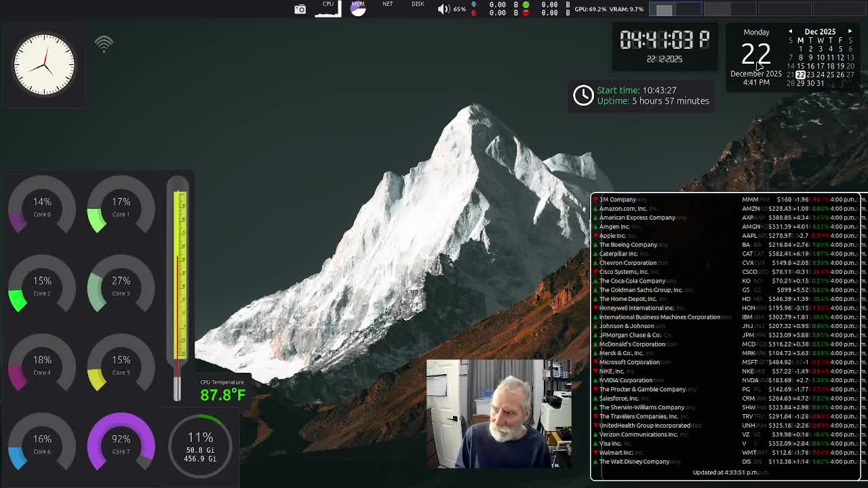The width and height of the screenshot is (868, 488).
Task: Click the red download arrow network indicator
Action: tap(474, 12)
